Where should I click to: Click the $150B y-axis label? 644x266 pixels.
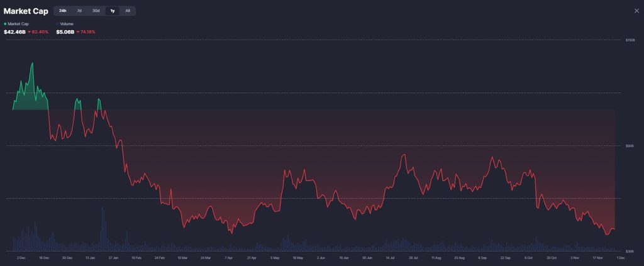(x=630, y=40)
